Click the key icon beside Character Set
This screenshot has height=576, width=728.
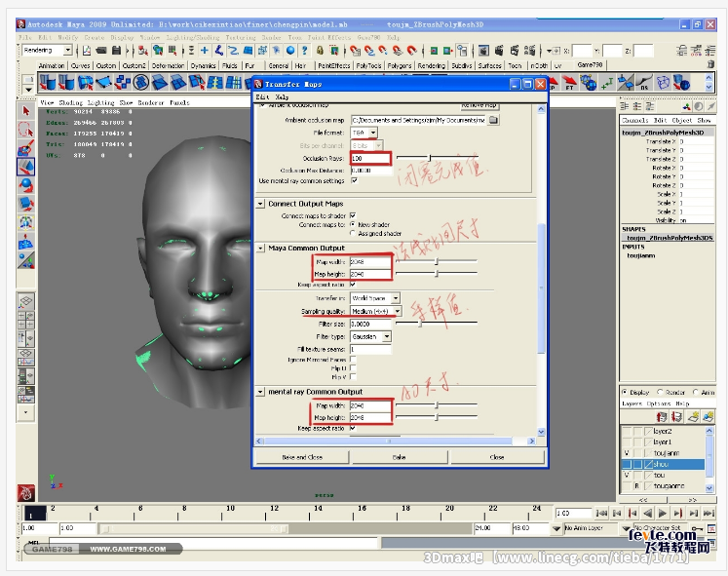pyautogui.click(x=697, y=528)
